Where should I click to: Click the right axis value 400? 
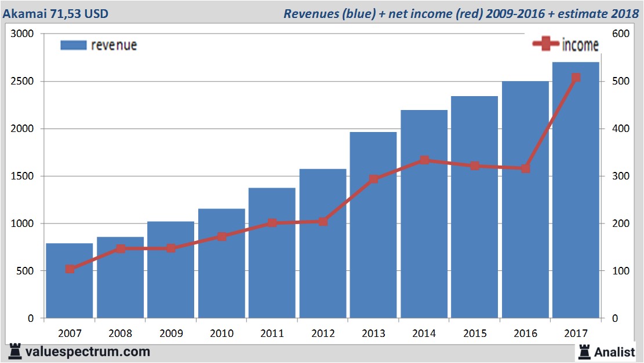[621, 129]
